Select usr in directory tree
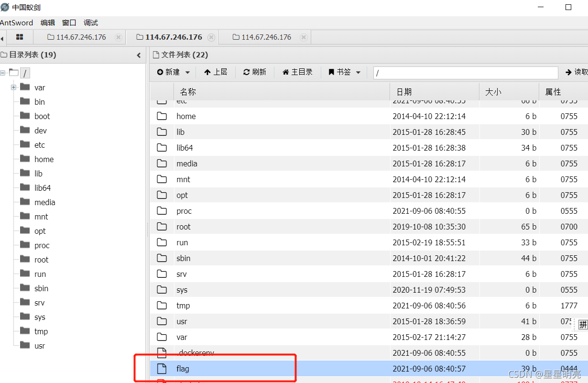Viewport: 588px width, 383px height. coord(40,346)
